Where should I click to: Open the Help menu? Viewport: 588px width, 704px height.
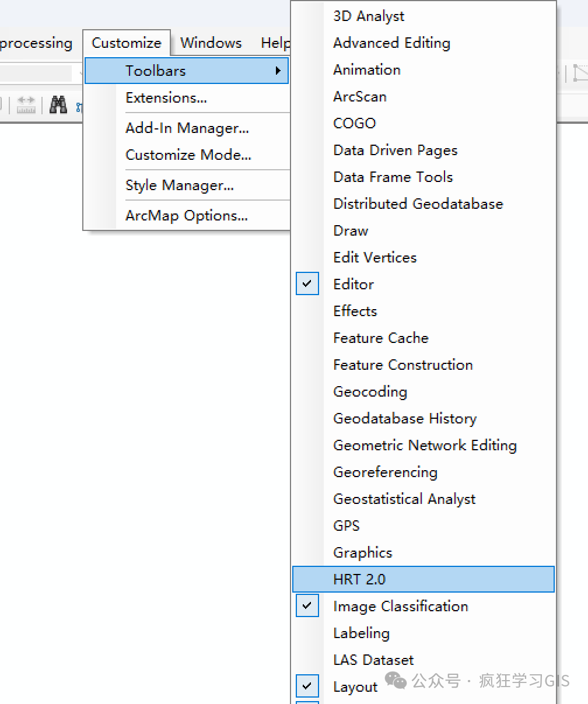[x=275, y=43]
